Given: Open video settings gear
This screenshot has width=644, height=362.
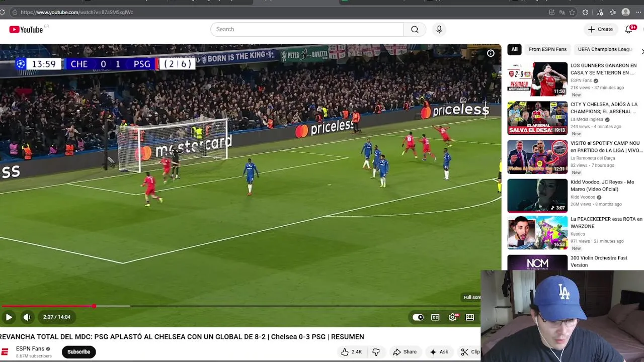Looking at the screenshot, I should 453,317.
